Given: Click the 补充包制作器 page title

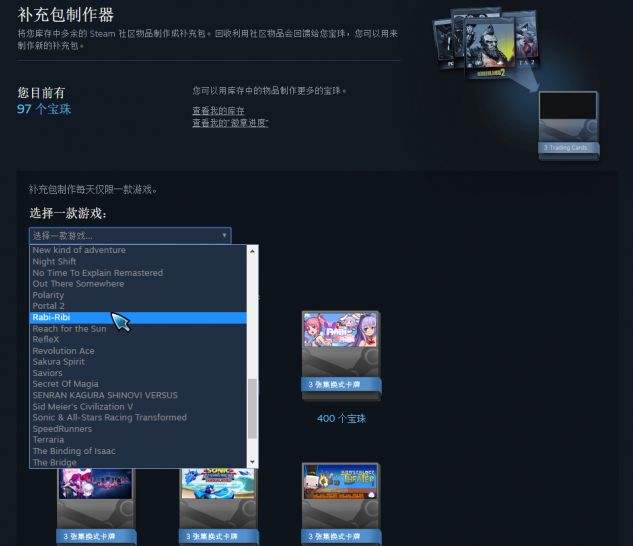Looking at the screenshot, I should 66,15.
